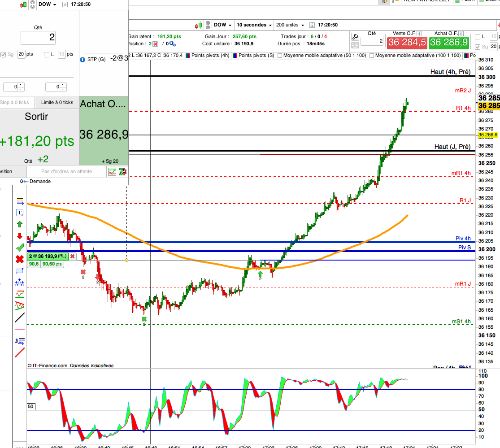Screen dimensions: 500x448
Task: Toggle Moyenne mobile adaptative (100 1 100) checkbox
Action: pyautogui.click(x=372, y=56)
